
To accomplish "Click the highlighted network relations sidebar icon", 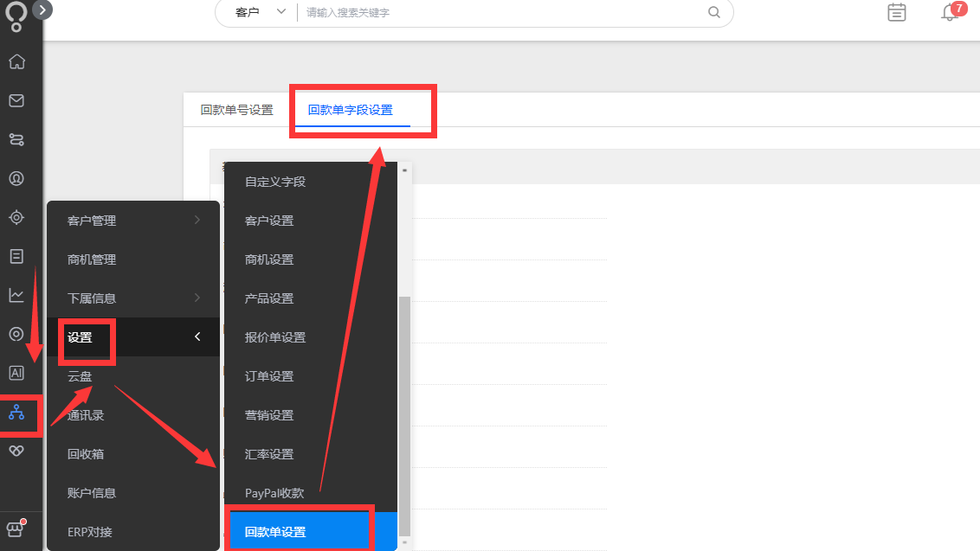I will pyautogui.click(x=17, y=414).
